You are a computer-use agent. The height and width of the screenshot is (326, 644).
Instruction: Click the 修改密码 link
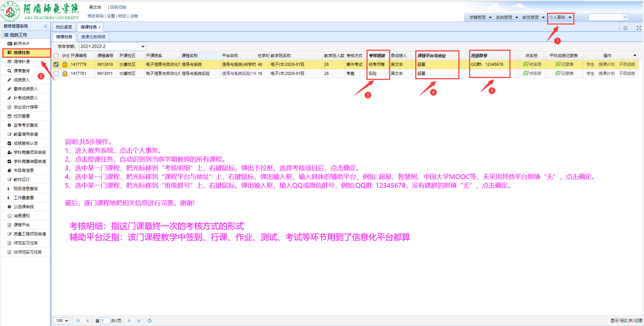point(95,16)
